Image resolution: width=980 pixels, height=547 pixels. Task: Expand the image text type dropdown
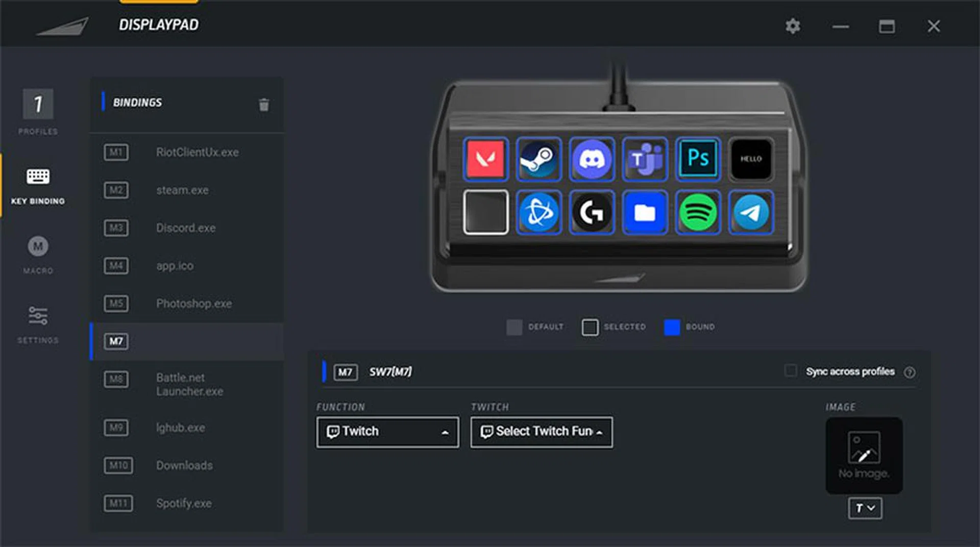[865, 508]
